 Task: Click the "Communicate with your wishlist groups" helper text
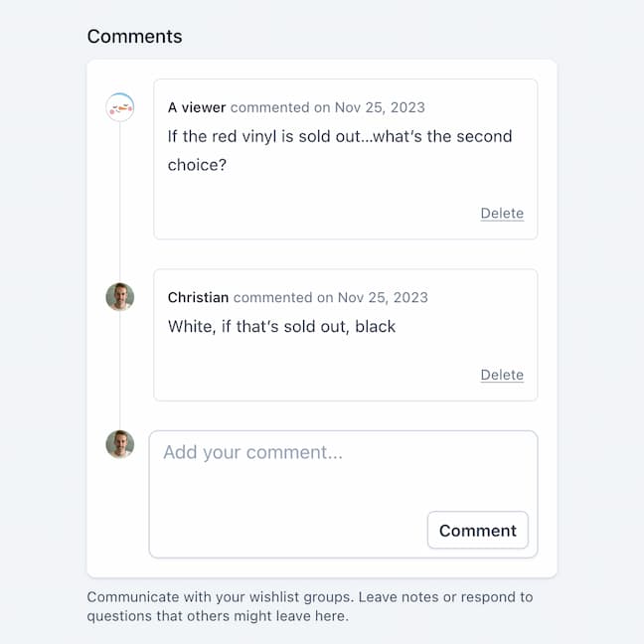(x=309, y=597)
